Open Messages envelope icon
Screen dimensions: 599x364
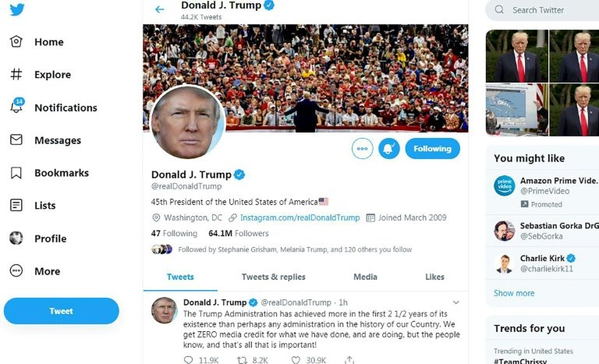(x=16, y=140)
